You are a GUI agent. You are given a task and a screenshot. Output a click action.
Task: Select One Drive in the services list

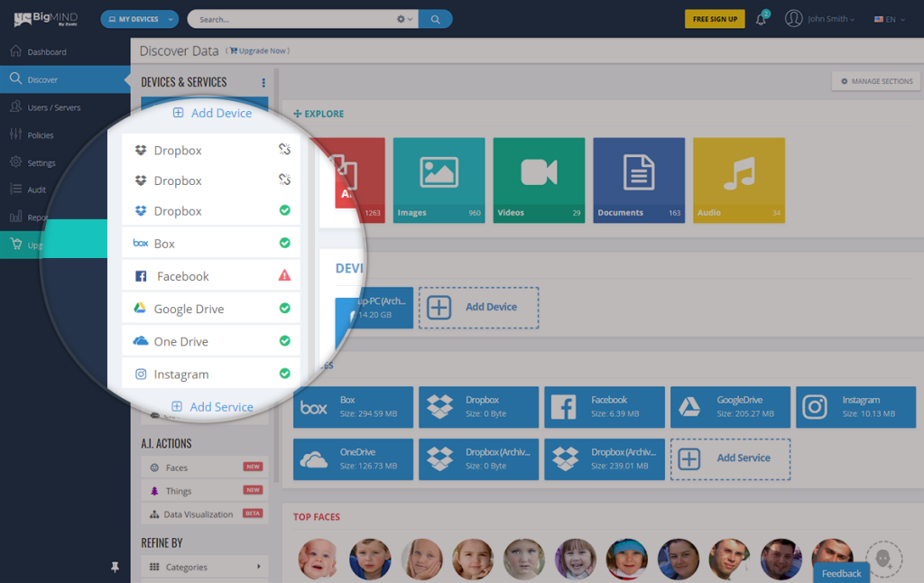[211, 341]
